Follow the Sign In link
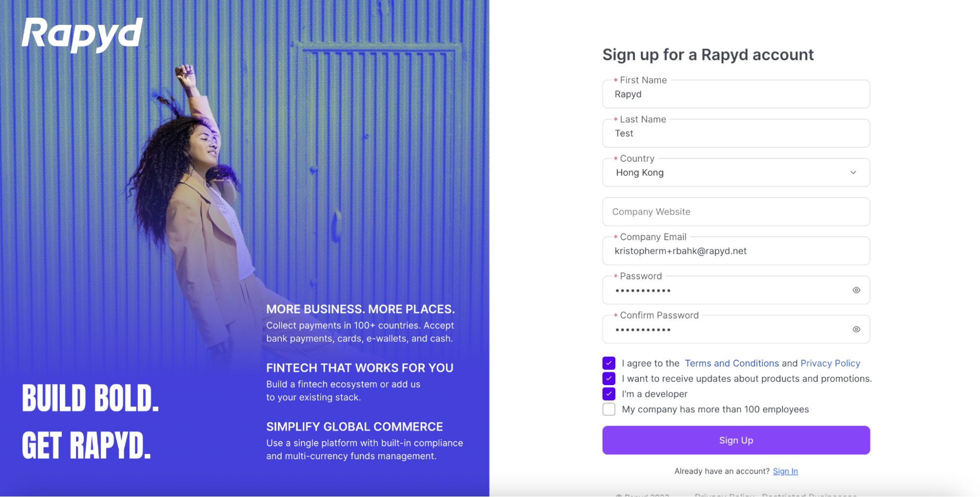The image size is (980, 497). (x=785, y=471)
